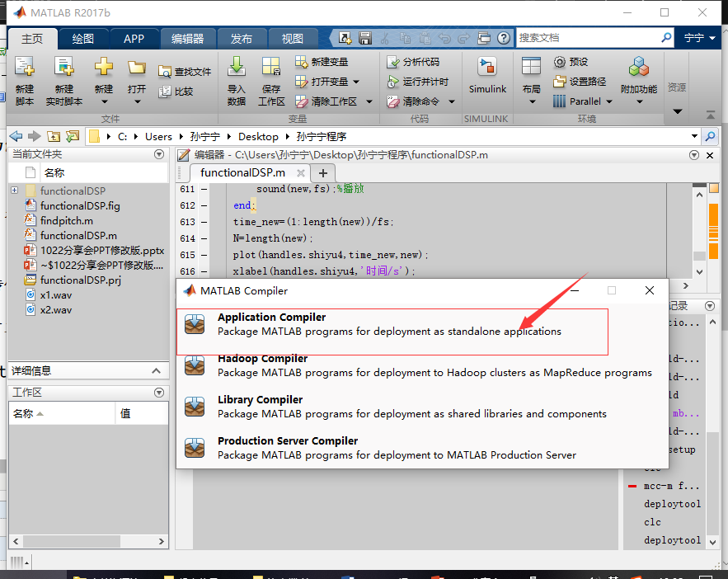The height and width of the screenshot is (579, 728).
Task: Select x1.wav in file list
Action: [56, 294]
